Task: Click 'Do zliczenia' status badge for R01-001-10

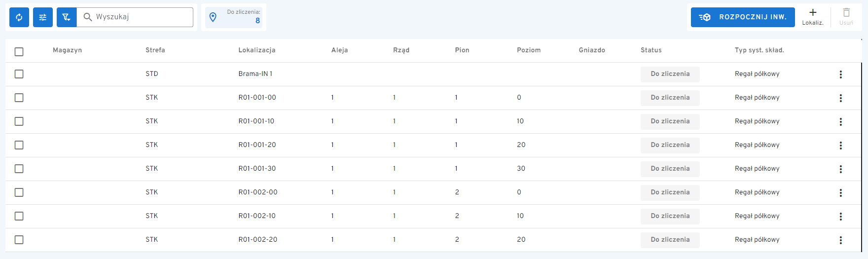Action: tap(670, 121)
